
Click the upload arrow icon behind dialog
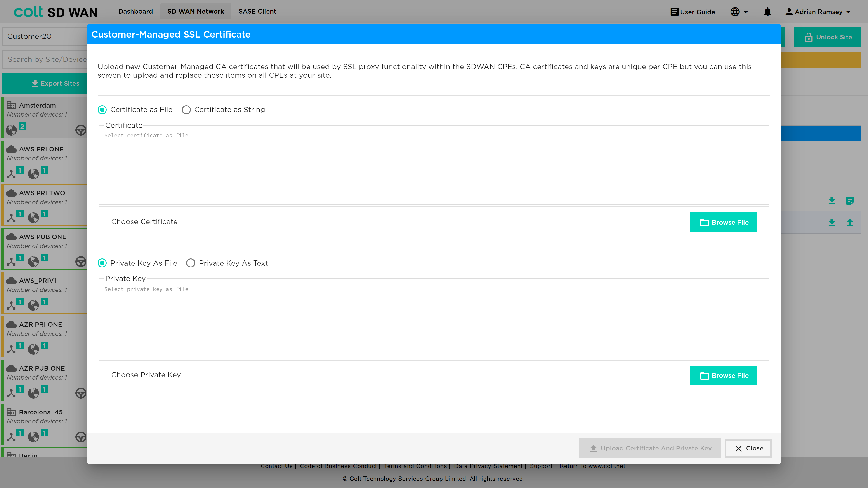pos(850,222)
